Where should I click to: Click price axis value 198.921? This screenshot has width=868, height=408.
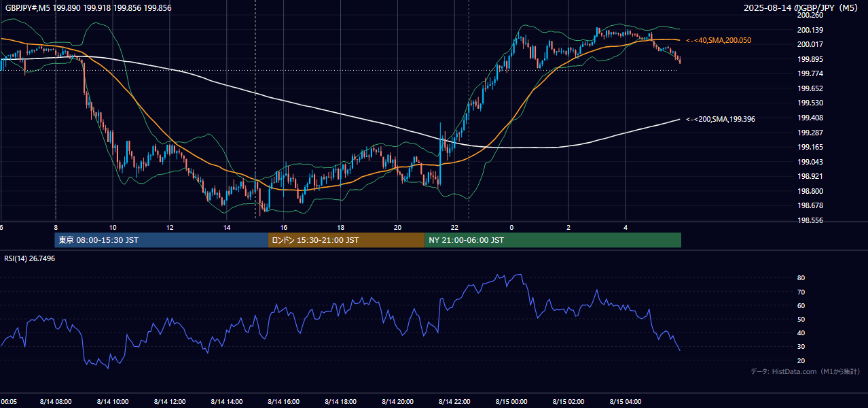click(810, 176)
